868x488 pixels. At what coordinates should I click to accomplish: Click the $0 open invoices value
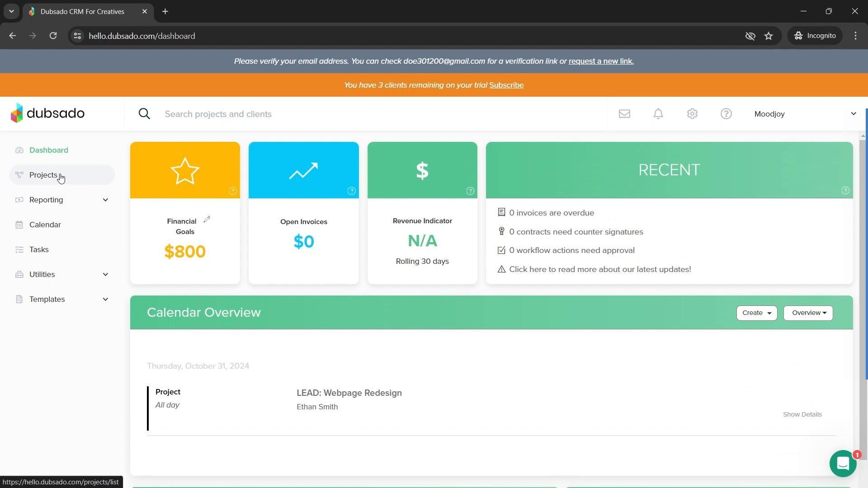pos(304,242)
